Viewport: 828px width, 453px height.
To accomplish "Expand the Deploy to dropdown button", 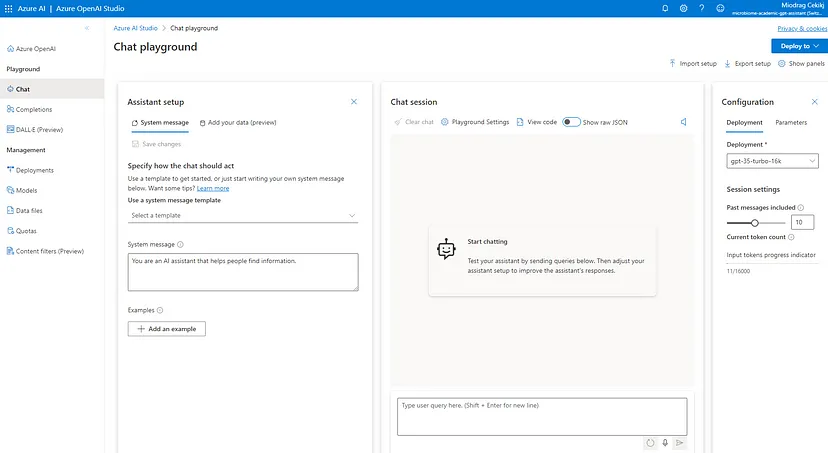I will coord(799,46).
